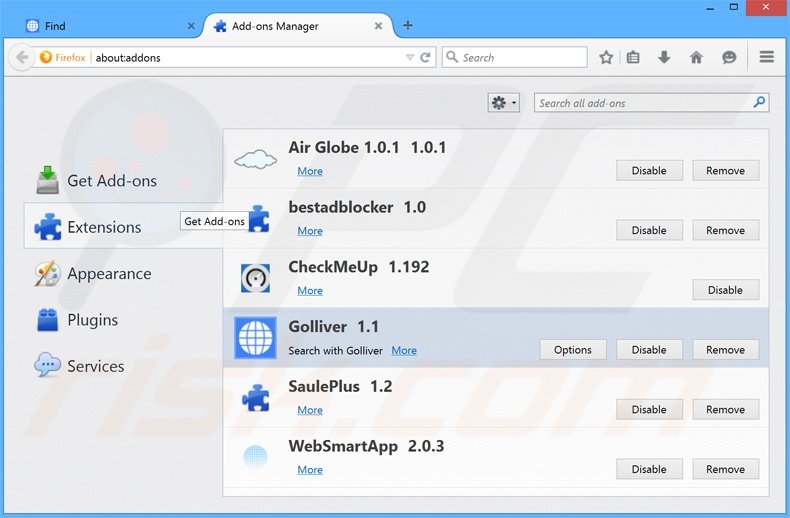Open More link for WebSmartApp
790x518 pixels.
tap(310, 470)
